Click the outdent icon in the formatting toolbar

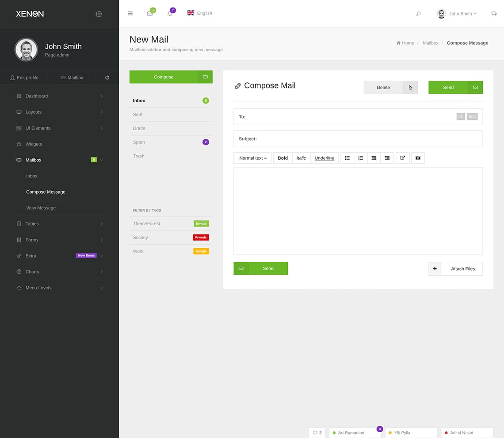pyautogui.click(x=387, y=158)
